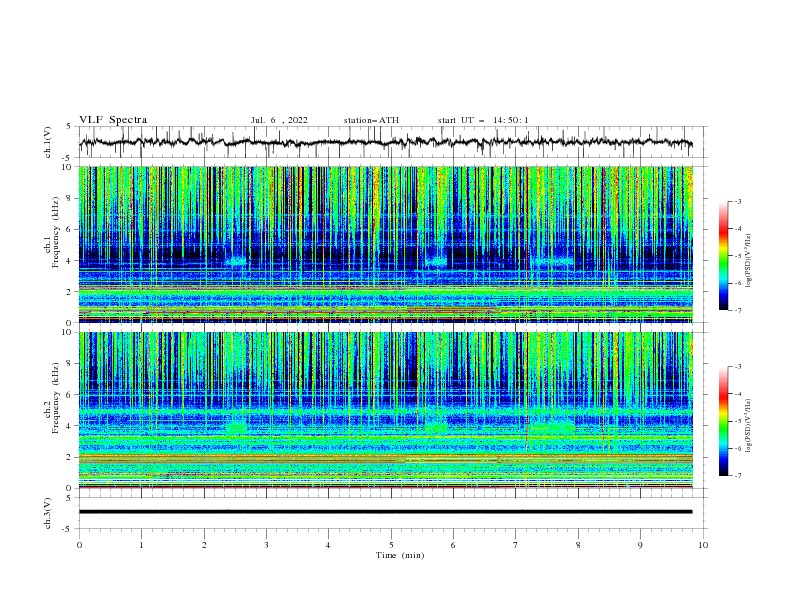Click the upper color bar's log(PSD) label

(x=748, y=261)
